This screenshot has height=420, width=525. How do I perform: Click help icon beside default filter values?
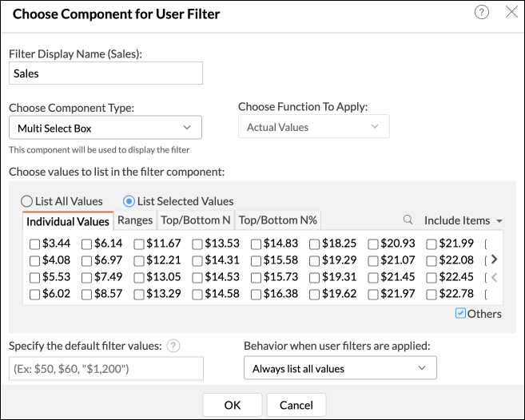[x=173, y=346]
